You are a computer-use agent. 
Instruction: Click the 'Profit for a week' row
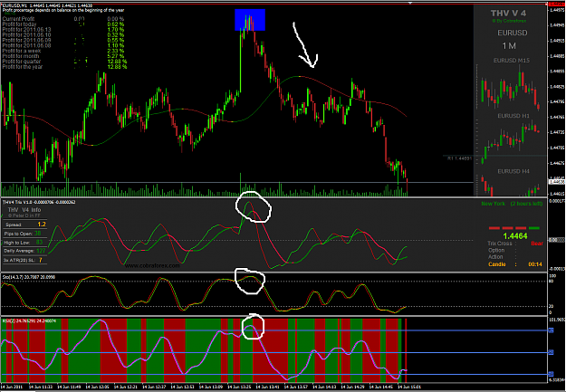[64, 51]
